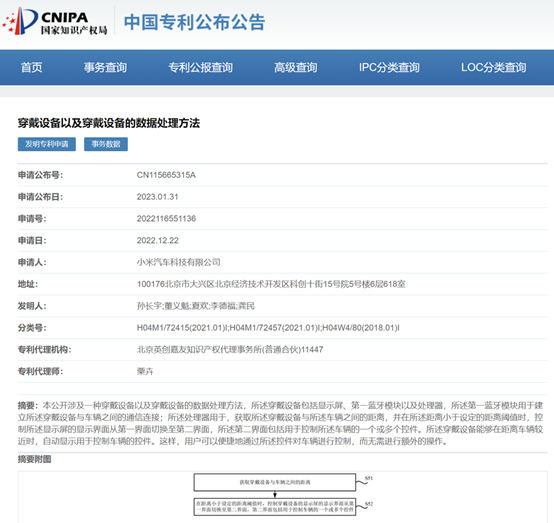Click the 发明专利申请 button
The height and width of the screenshot is (523, 554).
tap(47, 144)
